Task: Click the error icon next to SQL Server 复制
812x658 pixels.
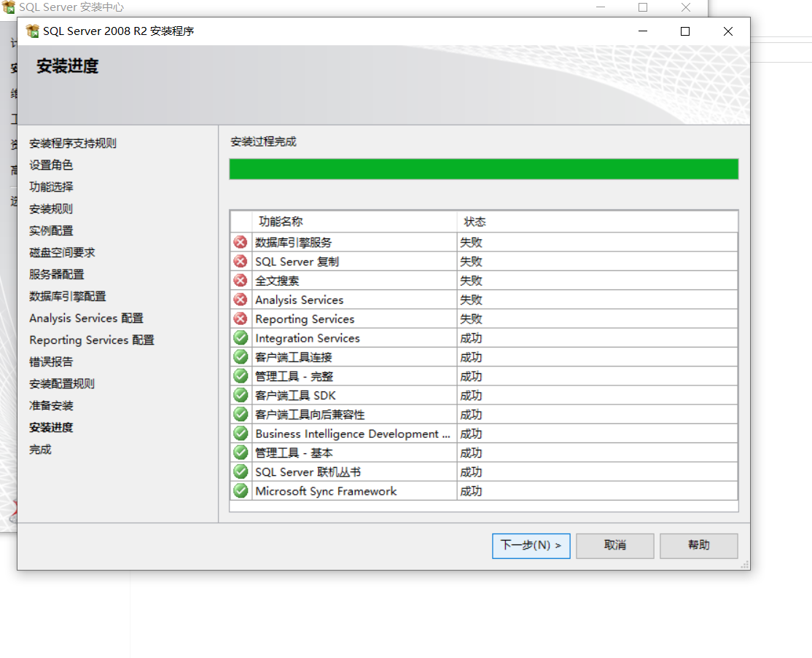Action: click(241, 261)
